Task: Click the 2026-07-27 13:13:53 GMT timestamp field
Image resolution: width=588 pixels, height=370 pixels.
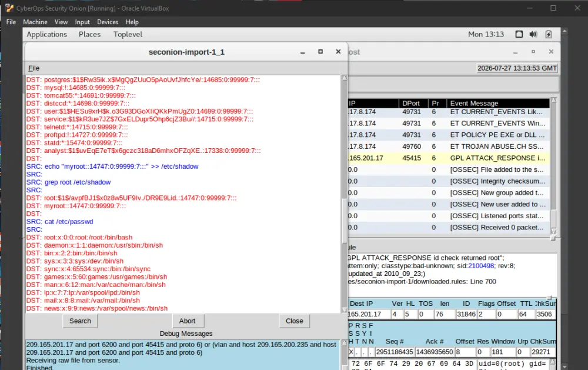Action: point(517,68)
